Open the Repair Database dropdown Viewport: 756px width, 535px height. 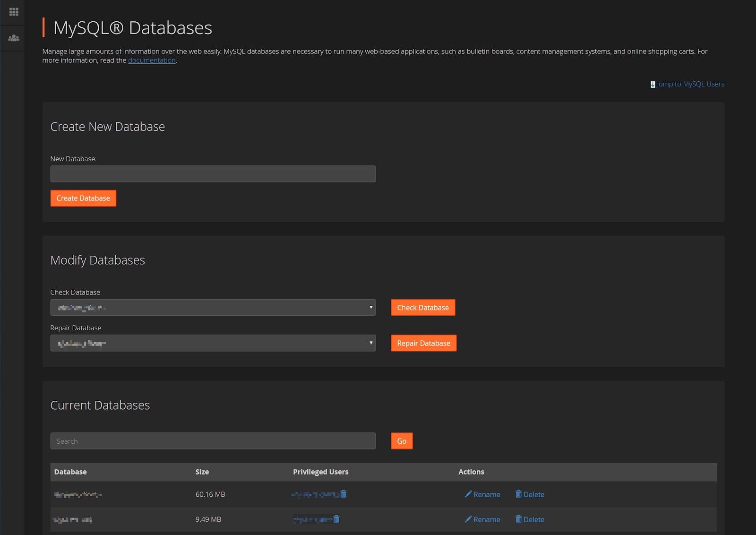coord(213,343)
